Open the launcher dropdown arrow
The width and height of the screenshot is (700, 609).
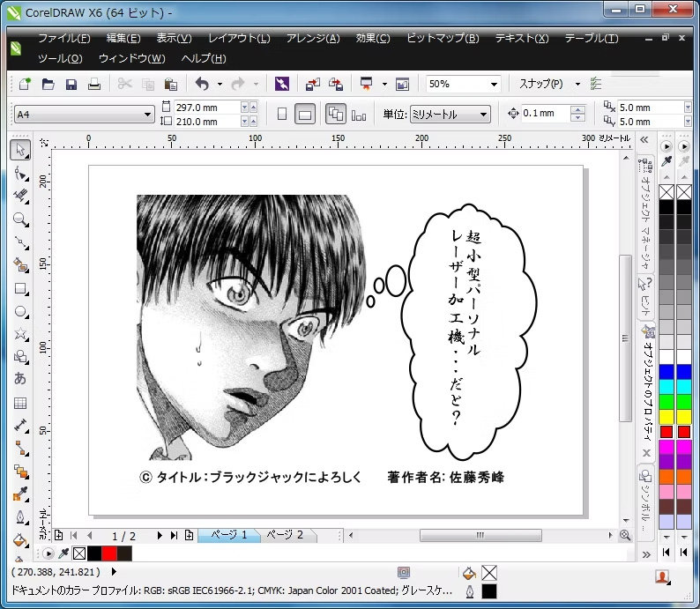tap(384, 84)
